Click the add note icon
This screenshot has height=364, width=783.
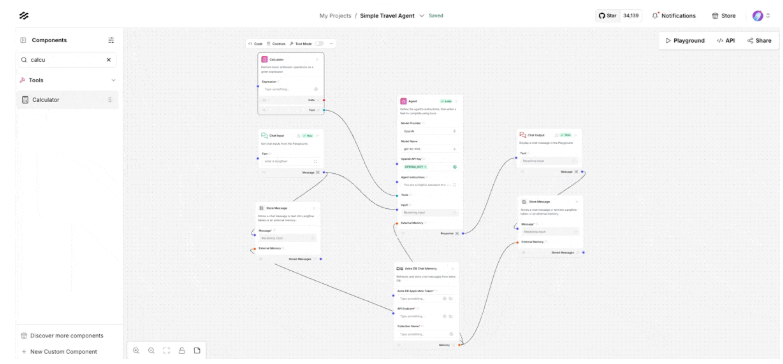(x=197, y=351)
